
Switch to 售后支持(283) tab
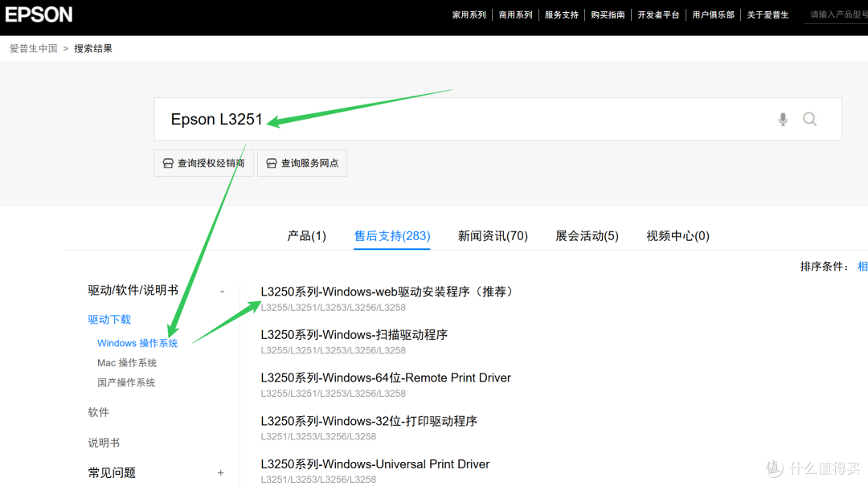[x=392, y=236]
